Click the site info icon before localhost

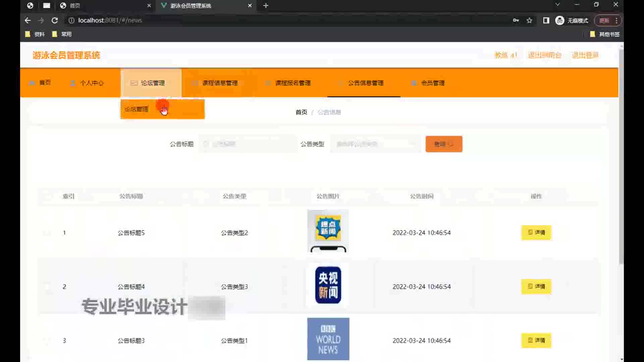click(71, 20)
